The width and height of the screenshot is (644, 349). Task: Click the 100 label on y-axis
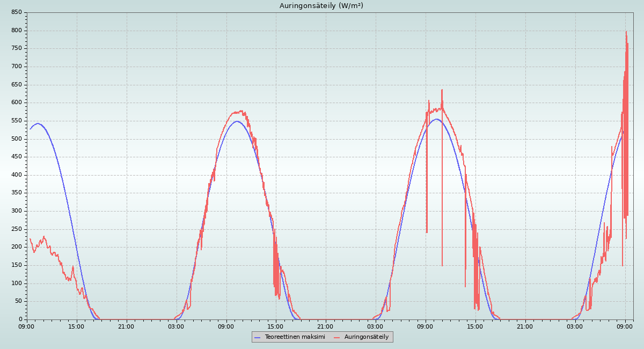(x=17, y=283)
